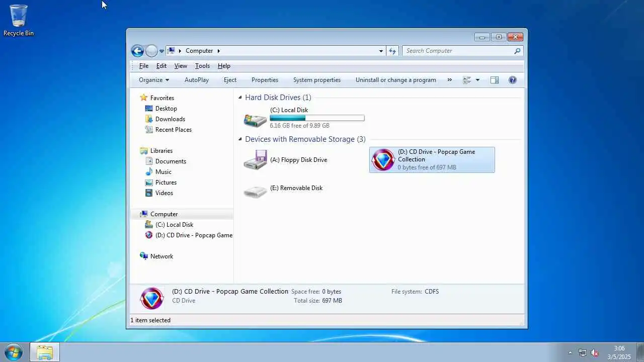
Task: Open the Help menu
Action: (224, 66)
